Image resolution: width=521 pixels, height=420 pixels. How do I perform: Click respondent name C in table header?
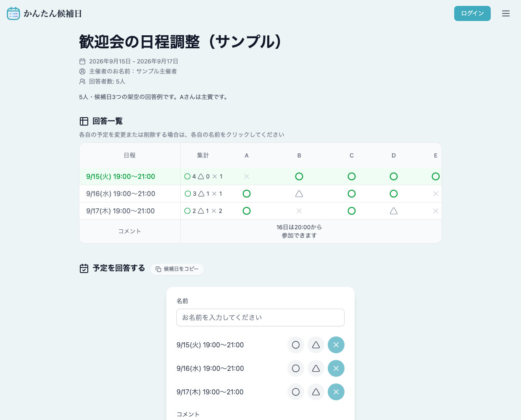352,155
